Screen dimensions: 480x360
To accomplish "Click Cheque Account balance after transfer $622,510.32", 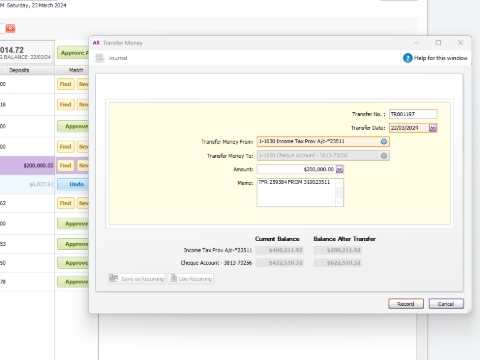I will click(x=338, y=263).
